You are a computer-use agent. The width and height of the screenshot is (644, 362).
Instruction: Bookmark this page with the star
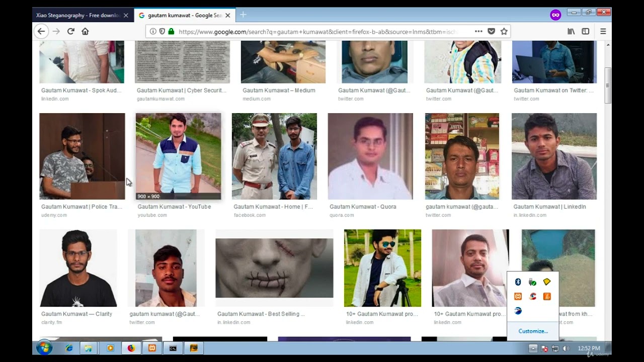(x=504, y=31)
